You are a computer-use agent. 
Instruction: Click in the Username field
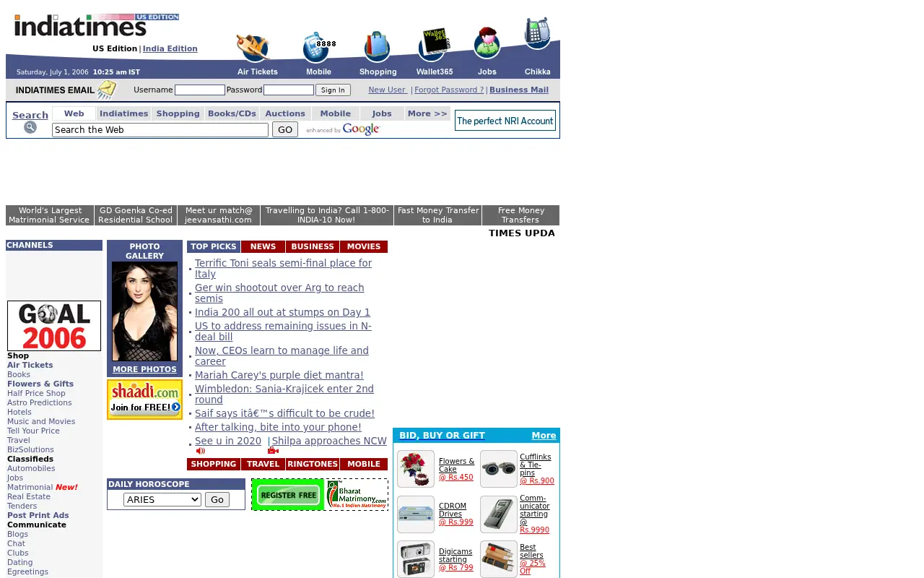pos(200,90)
